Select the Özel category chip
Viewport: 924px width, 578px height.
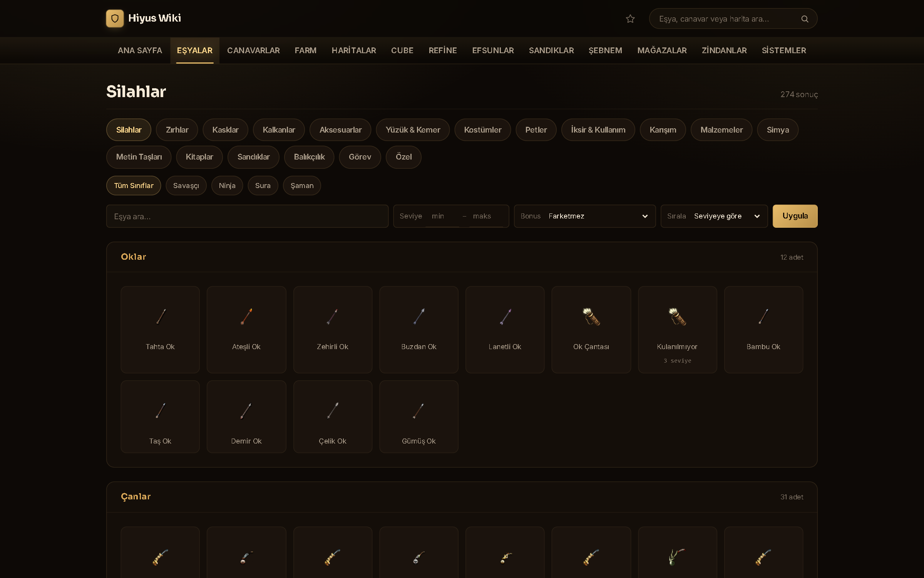point(403,157)
